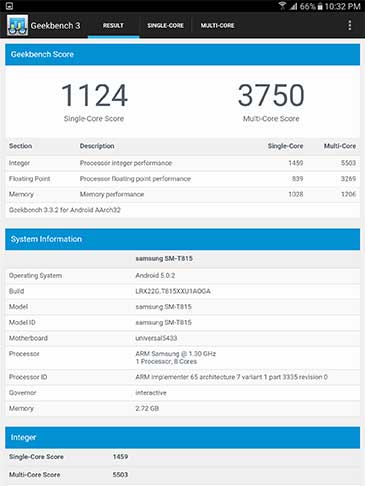Tap the Memory multi-core value 1206

coord(348,194)
